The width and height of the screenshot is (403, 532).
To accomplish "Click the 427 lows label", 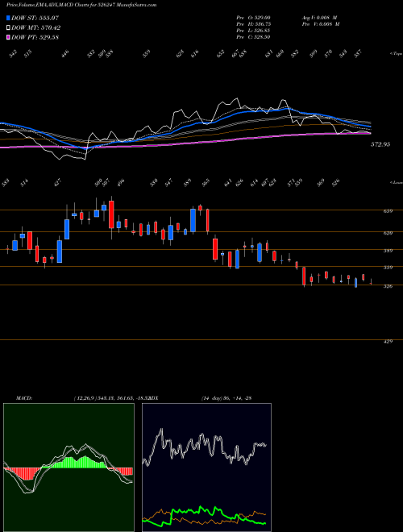I will (x=58, y=182).
